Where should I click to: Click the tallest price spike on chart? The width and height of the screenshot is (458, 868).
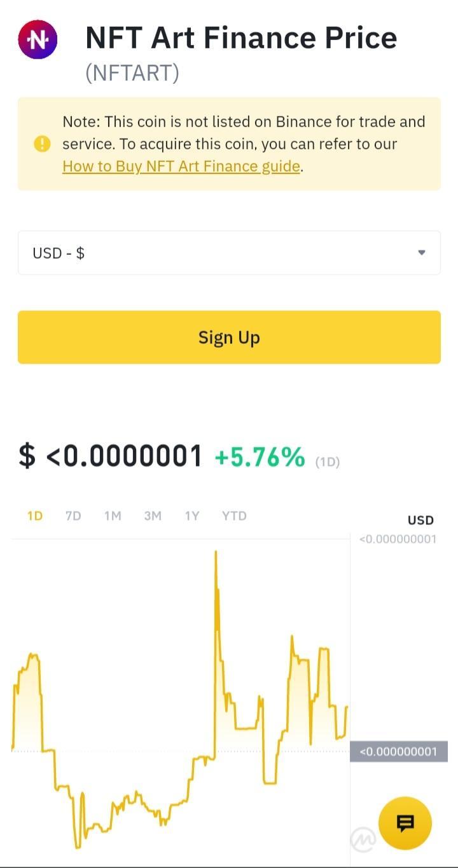click(x=216, y=552)
